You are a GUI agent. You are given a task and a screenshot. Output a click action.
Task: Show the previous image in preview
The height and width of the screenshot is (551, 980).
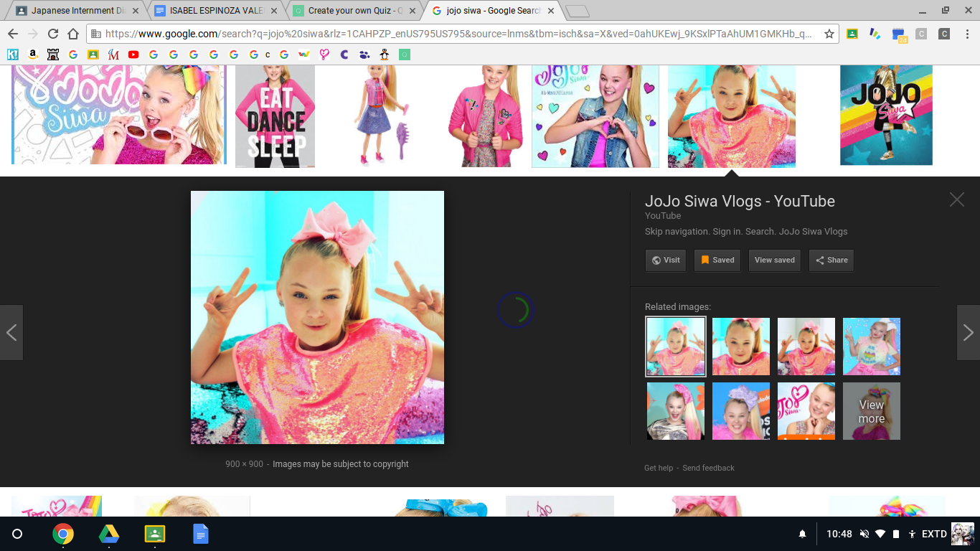click(11, 332)
